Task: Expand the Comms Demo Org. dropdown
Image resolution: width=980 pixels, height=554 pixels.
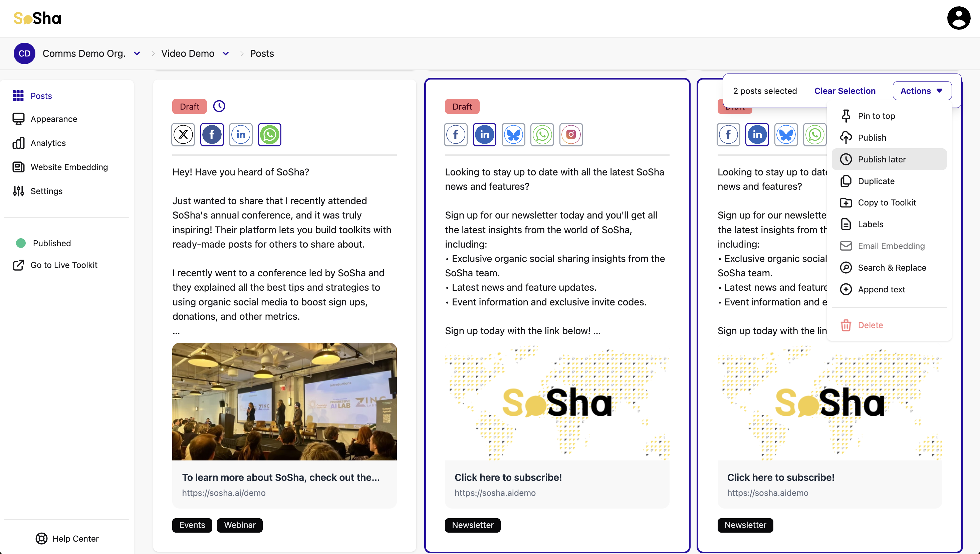Action: coord(137,54)
